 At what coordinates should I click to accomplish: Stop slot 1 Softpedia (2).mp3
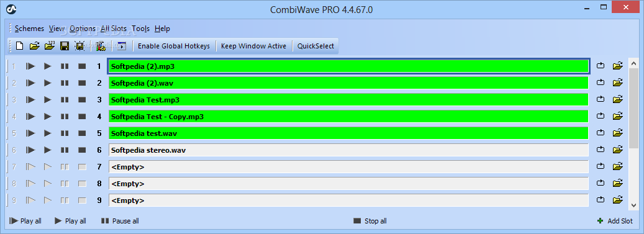[x=82, y=66]
